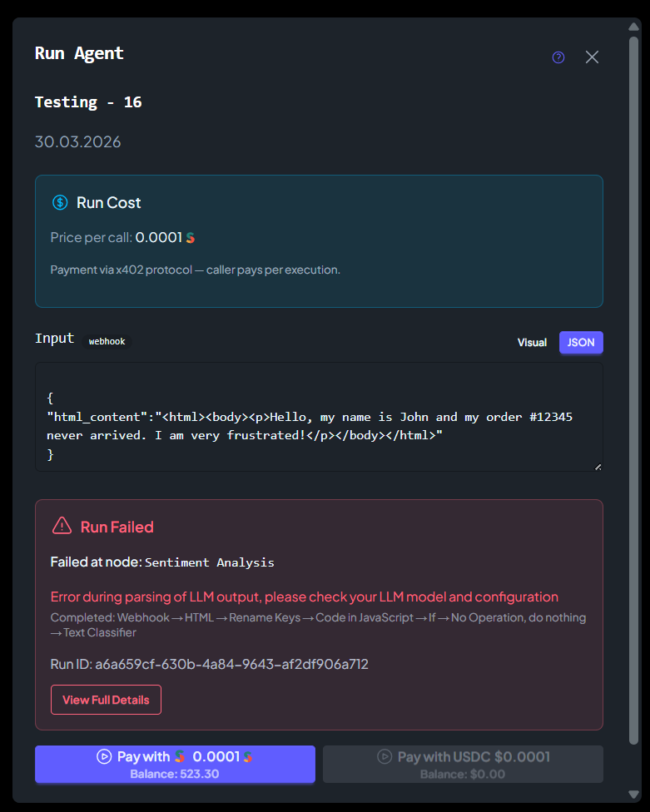Click the Pay with token 0.0001 button
Screen dimensions: 650x812
[175, 765]
